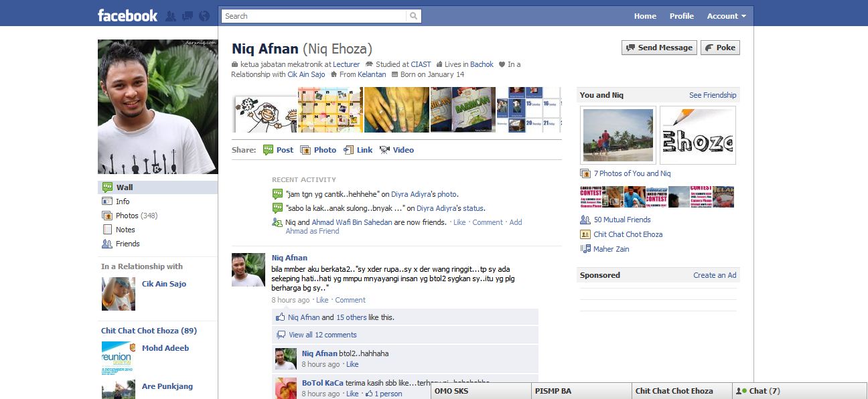Screen dimensions: 868x399
Task: Click Comment under Niq Afnan's status post
Action: point(350,300)
